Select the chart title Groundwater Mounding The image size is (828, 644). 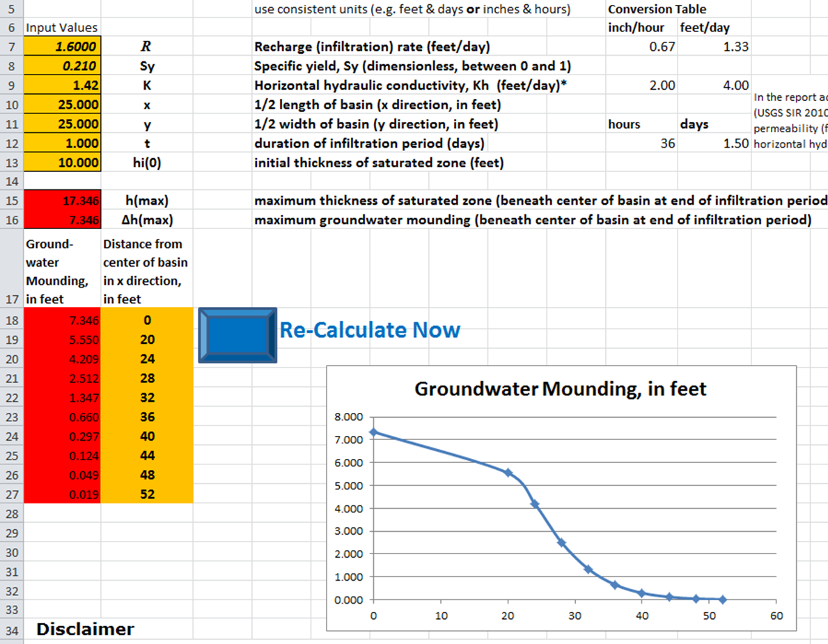(560, 388)
